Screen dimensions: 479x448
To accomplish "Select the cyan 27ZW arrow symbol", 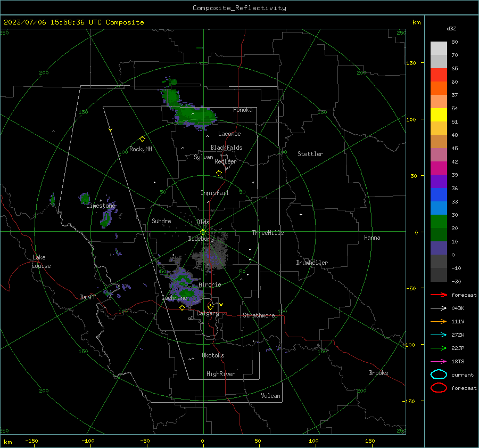I will (439, 335).
